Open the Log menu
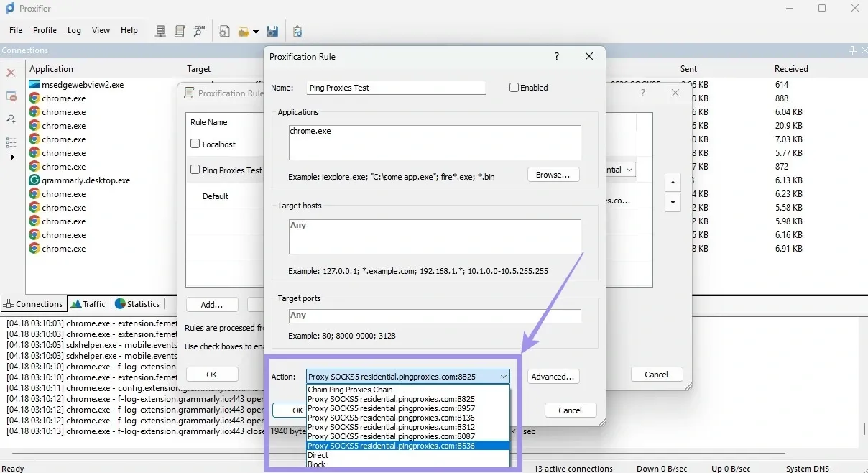868x473 pixels. click(74, 31)
